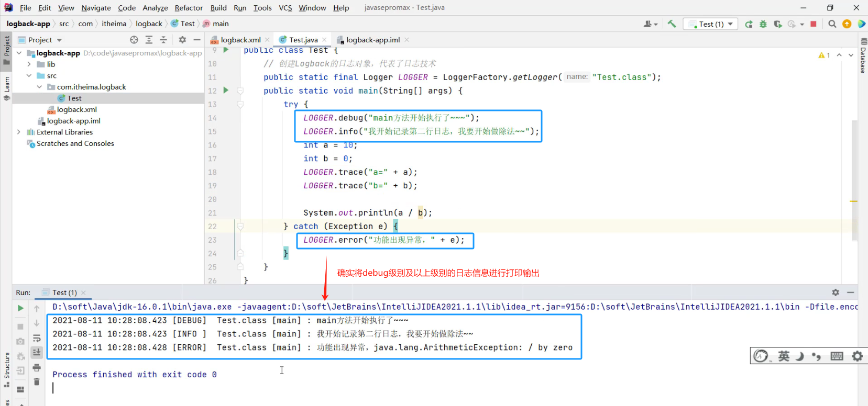The image size is (868, 406).
Task: Collapse the src folder
Action: click(x=29, y=76)
